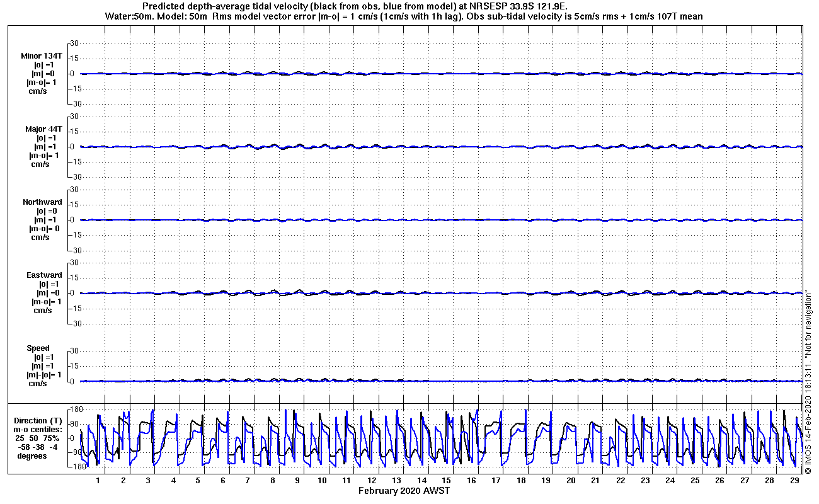
Task: Click the "15" tick on the Northward axis
Action: (x=73, y=205)
